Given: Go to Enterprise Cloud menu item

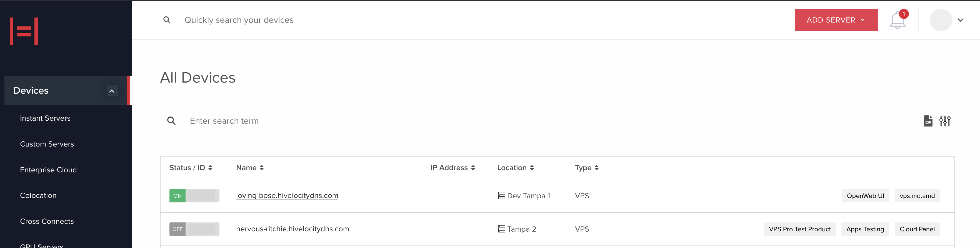Looking at the screenshot, I should coord(48,170).
